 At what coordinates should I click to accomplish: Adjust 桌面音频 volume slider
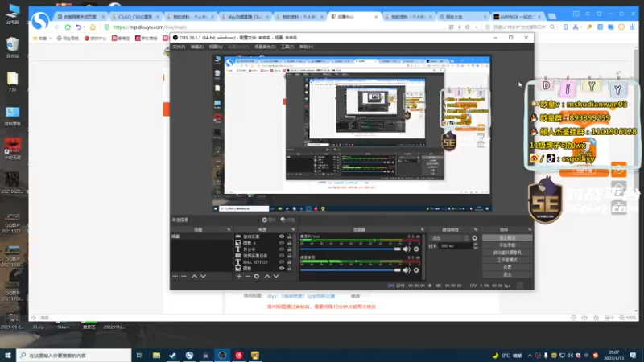[350, 270]
